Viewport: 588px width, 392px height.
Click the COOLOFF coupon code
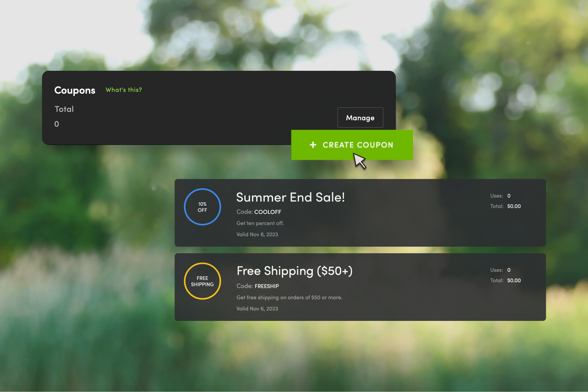pyautogui.click(x=268, y=212)
